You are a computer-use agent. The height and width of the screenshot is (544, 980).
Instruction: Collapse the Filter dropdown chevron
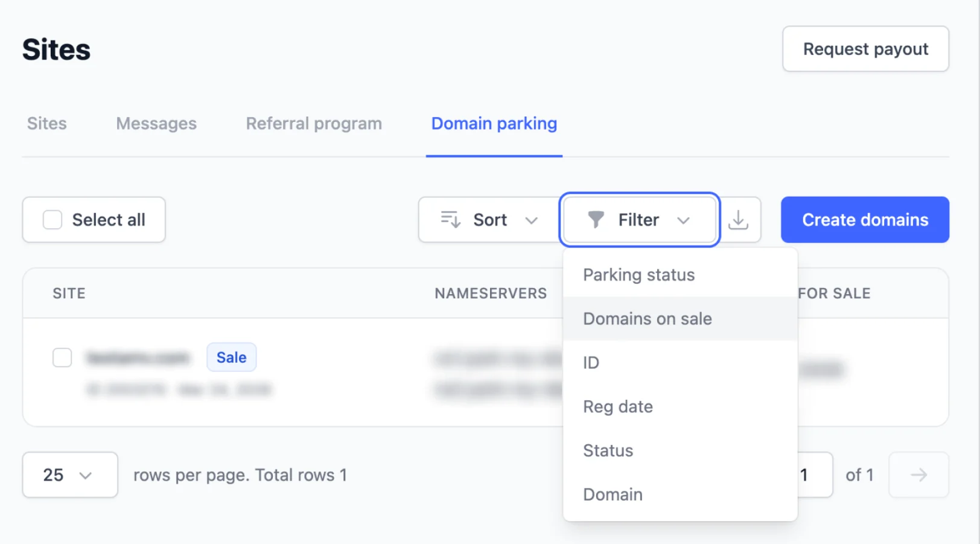coord(683,220)
